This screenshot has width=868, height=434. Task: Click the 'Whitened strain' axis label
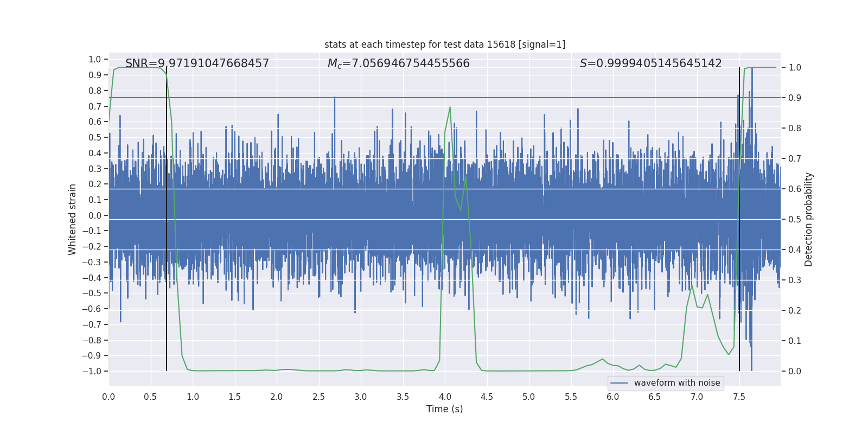point(72,219)
